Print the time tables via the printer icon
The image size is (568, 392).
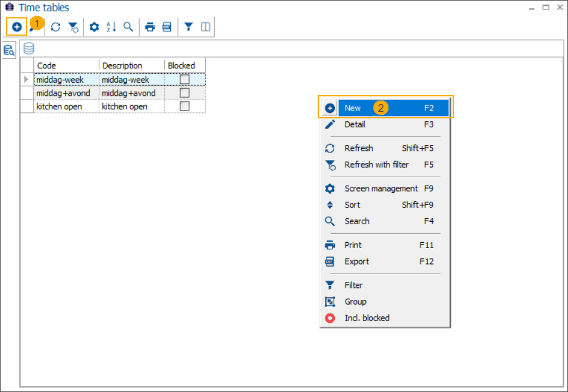tap(149, 27)
